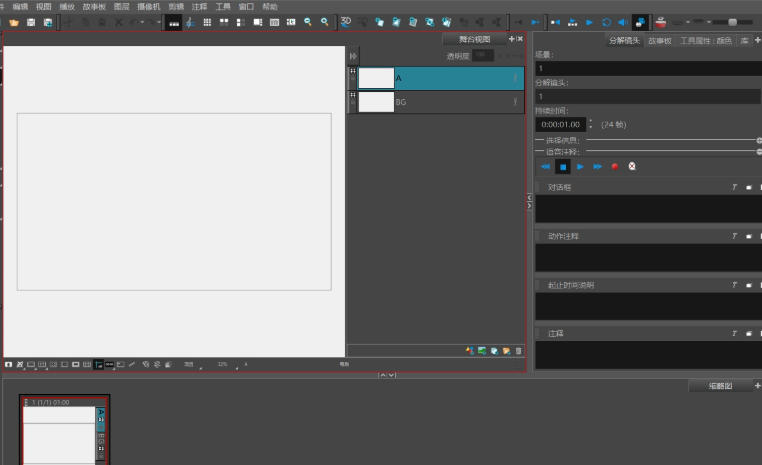
Task: Expand the layer panel collapse arrow
Action: tap(353, 56)
